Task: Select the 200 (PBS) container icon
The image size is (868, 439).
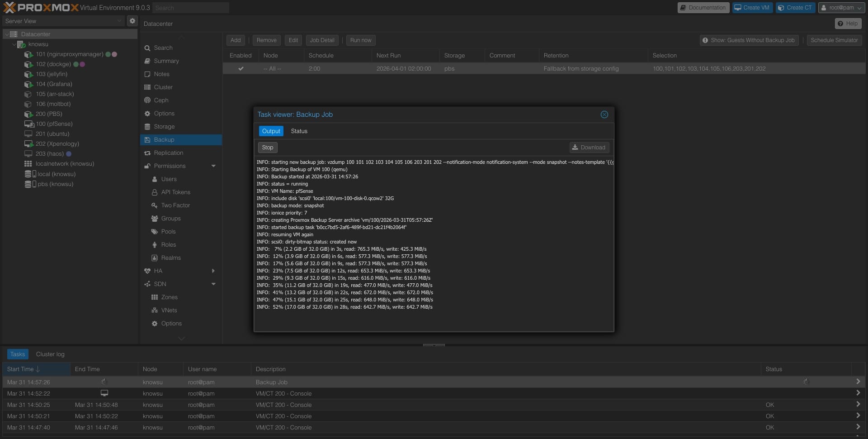Action: click(x=28, y=114)
